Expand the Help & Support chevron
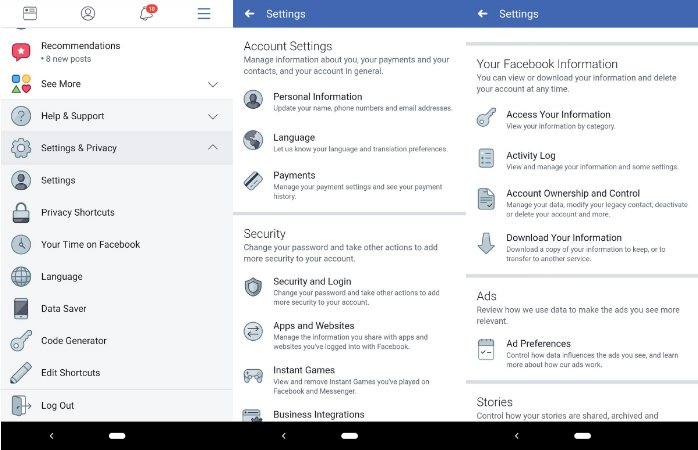Viewport: 698px width, 450px height. pyautogui.click(x=213, y=116)
